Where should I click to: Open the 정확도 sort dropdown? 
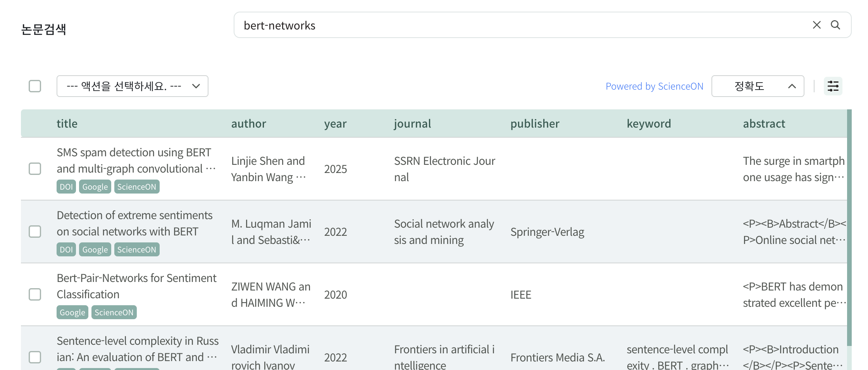pos(758,86)
